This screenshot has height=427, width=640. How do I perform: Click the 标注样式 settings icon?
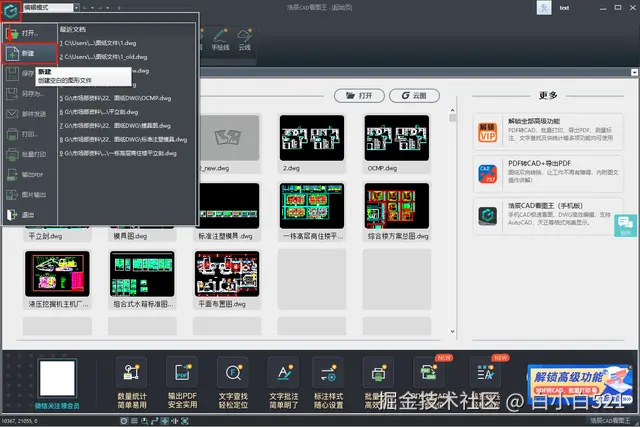[x=328, y=373]
